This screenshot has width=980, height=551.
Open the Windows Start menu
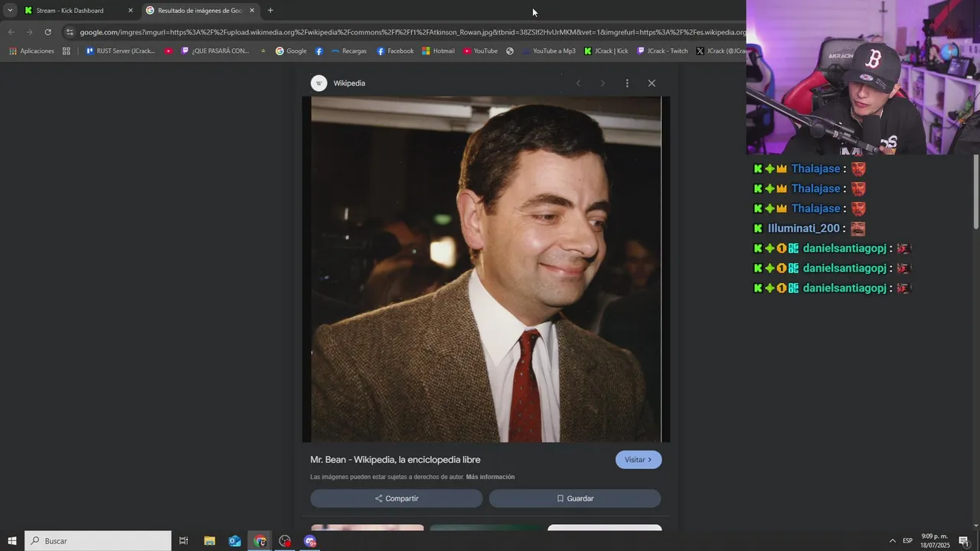(x=12, y=541)
